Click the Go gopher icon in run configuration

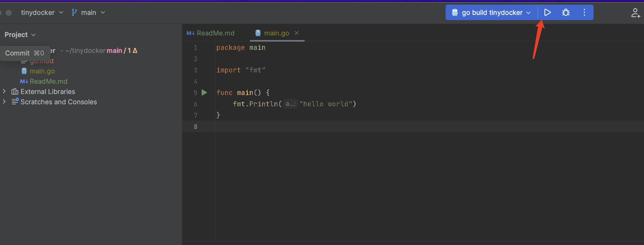(x=455, y=12)
